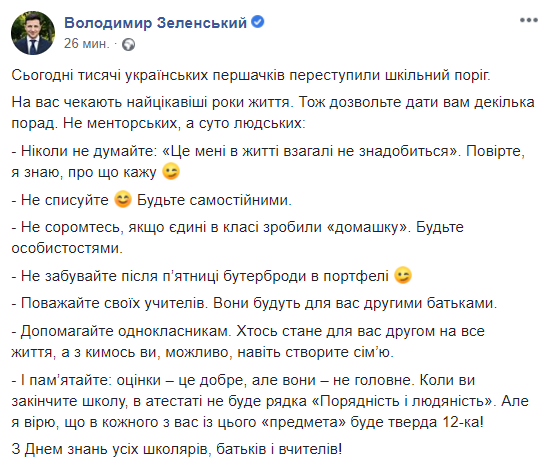Click the line 'На вас чекають найцікавіші роки'

(273, 113)
